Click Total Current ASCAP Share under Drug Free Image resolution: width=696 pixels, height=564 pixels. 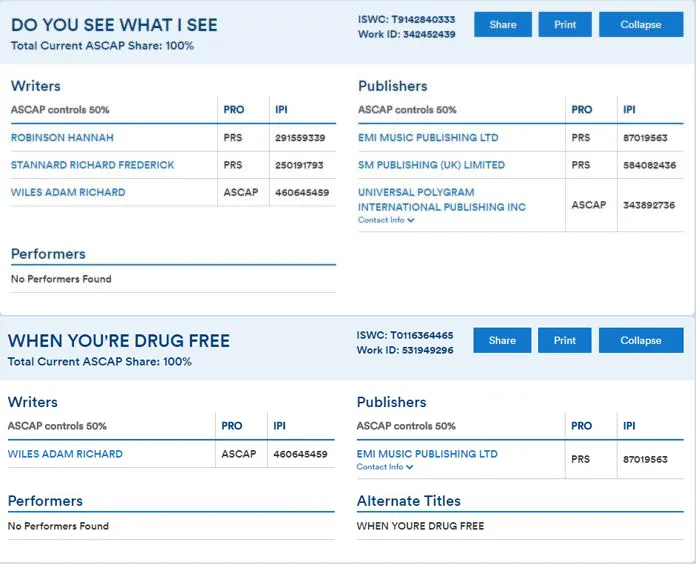point(100,362)
